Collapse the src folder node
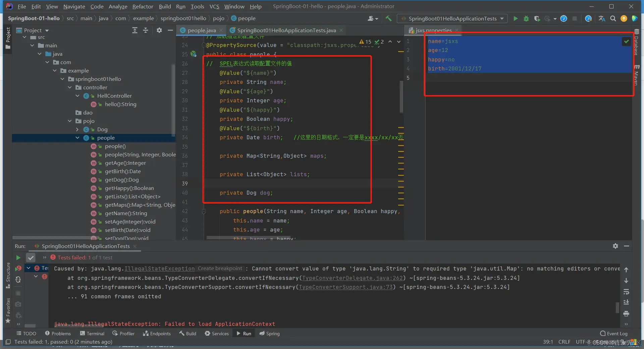This screenshot has width=644, height=349. point(24,37)
